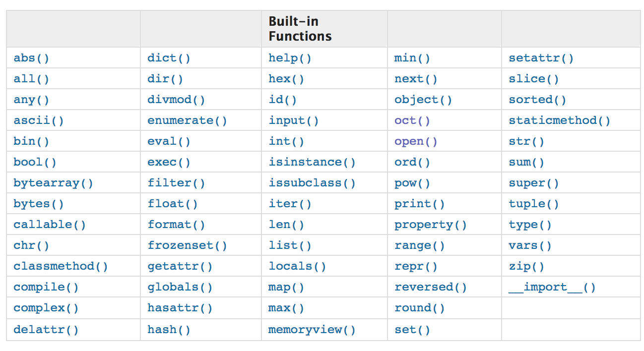The width and height of the screenshot is (644, 351).
Task: Open the __import__() link
Action: (x=552, y=288)
